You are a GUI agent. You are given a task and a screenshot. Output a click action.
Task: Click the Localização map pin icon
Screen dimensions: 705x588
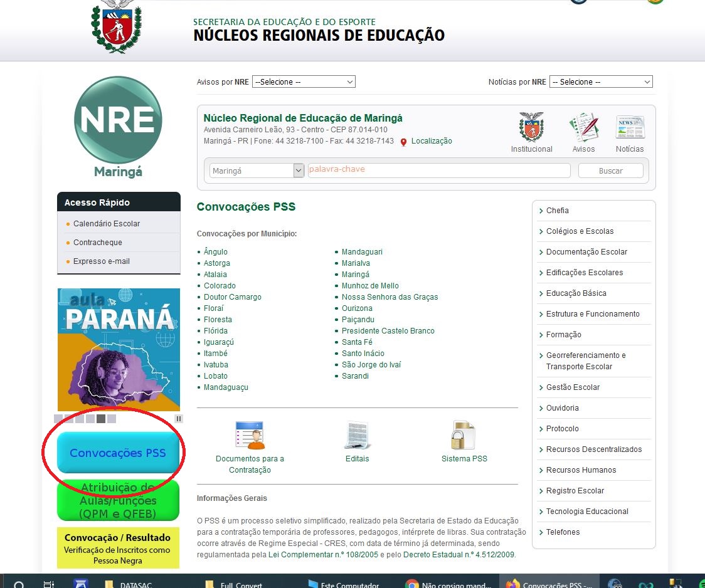(x=404, y=142)
